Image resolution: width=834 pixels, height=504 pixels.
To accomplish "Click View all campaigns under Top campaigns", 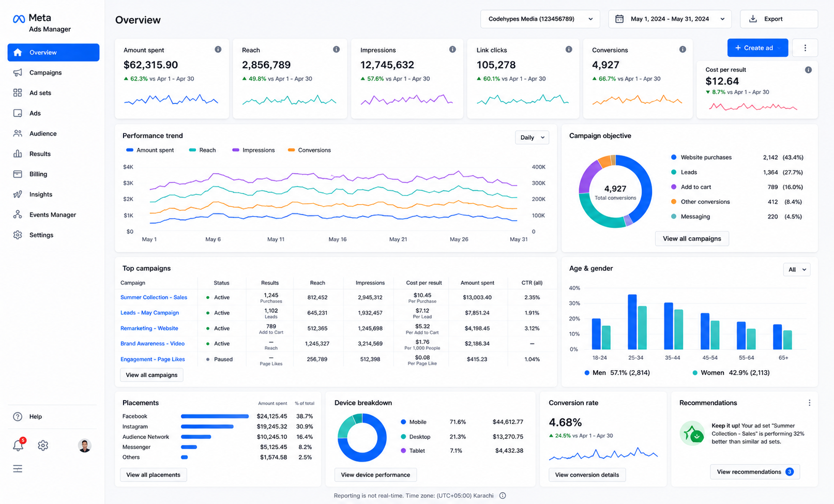I will [x=151, y=375].
